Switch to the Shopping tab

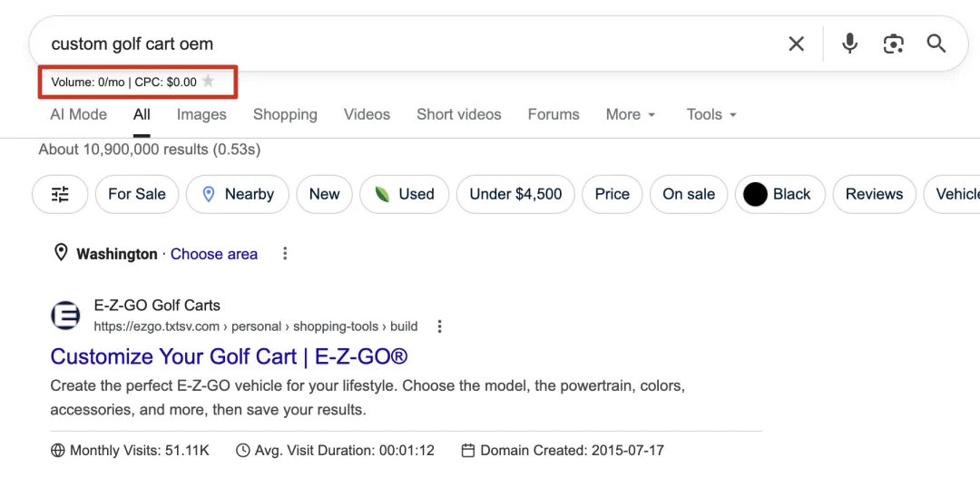(x=285, y=114)
